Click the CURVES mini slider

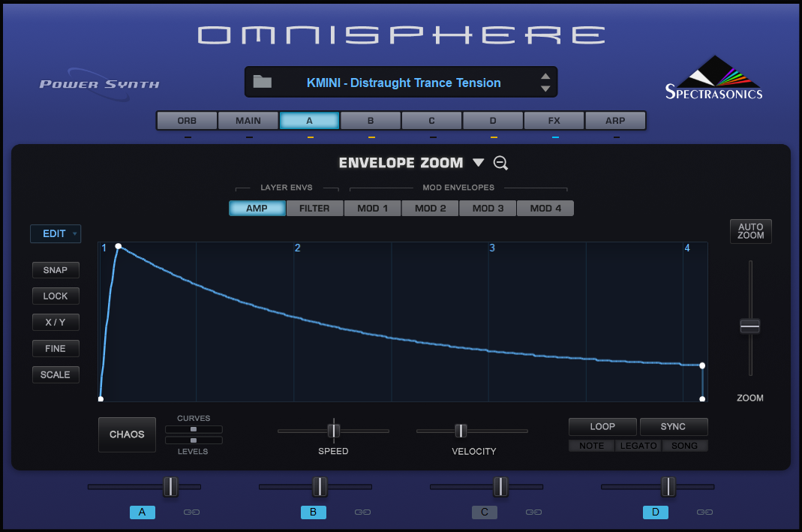[194, 429]
